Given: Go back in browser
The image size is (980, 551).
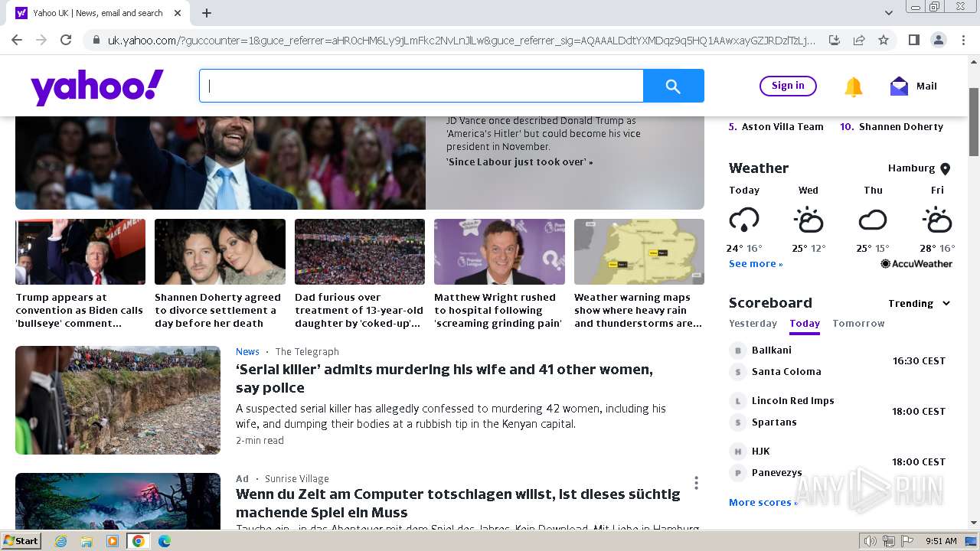Looking at the screenshot, I should [x=17, y=40].
